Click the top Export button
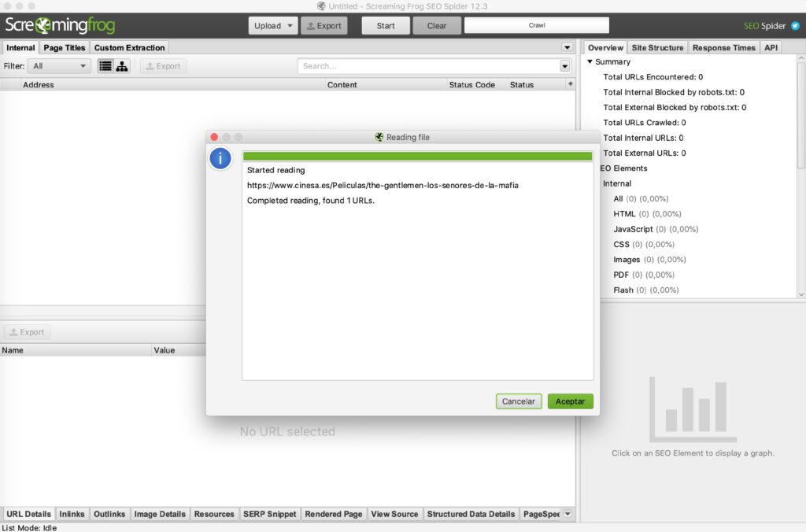Image resolution: width=806 pixels, height=532 pixels. tap(324, 25)
